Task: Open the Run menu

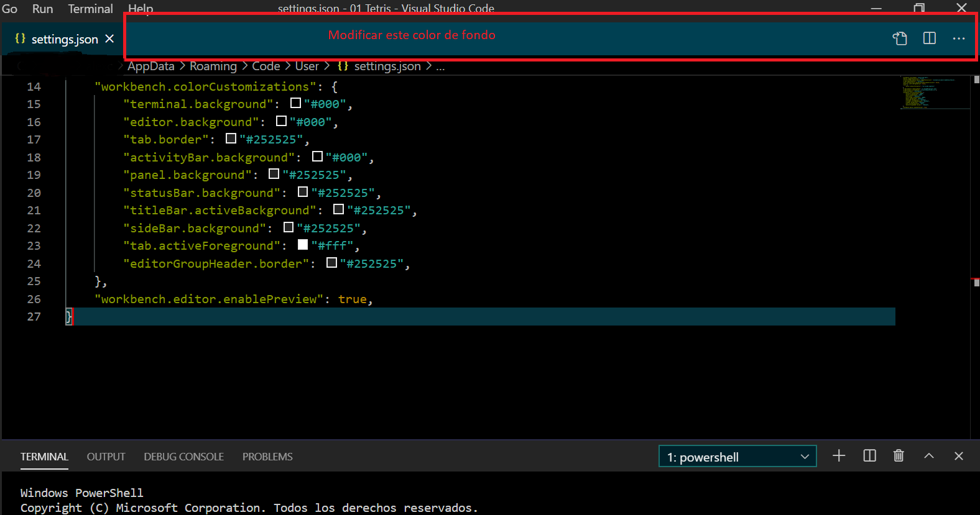Action: [42, 9]
